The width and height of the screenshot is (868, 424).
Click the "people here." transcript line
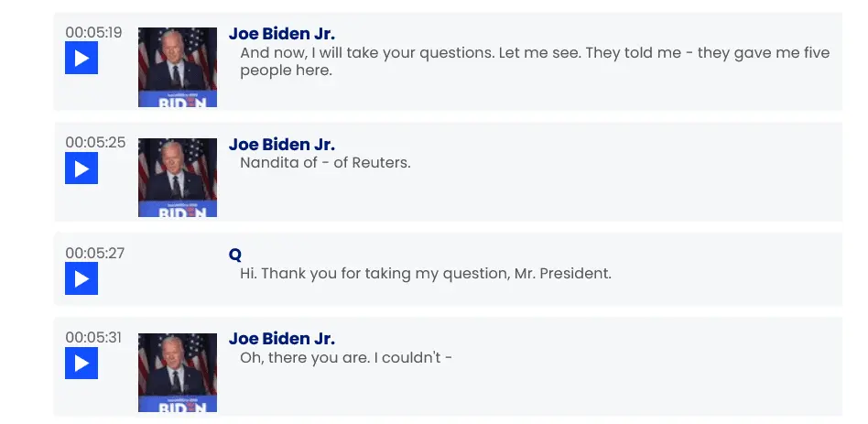[286, 71]
